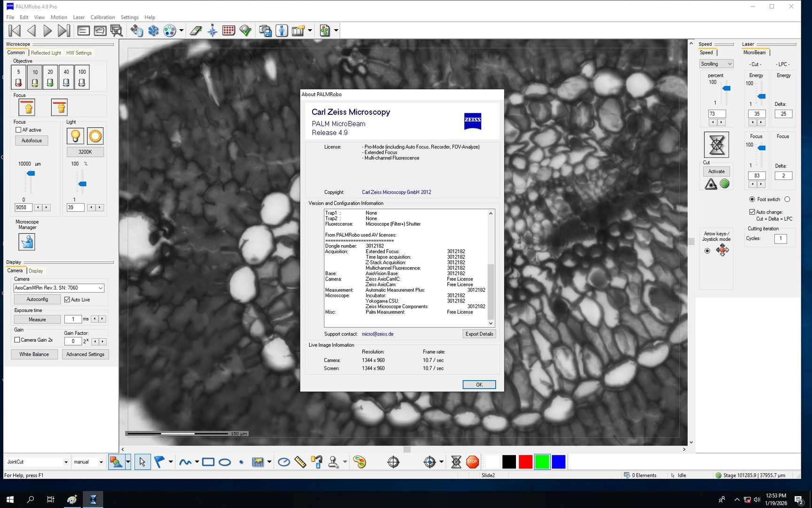This screenshot has width=812, height=508.
Task: Click the Cycles input field for cutting iteration
Action: click(x=781, y=238)
